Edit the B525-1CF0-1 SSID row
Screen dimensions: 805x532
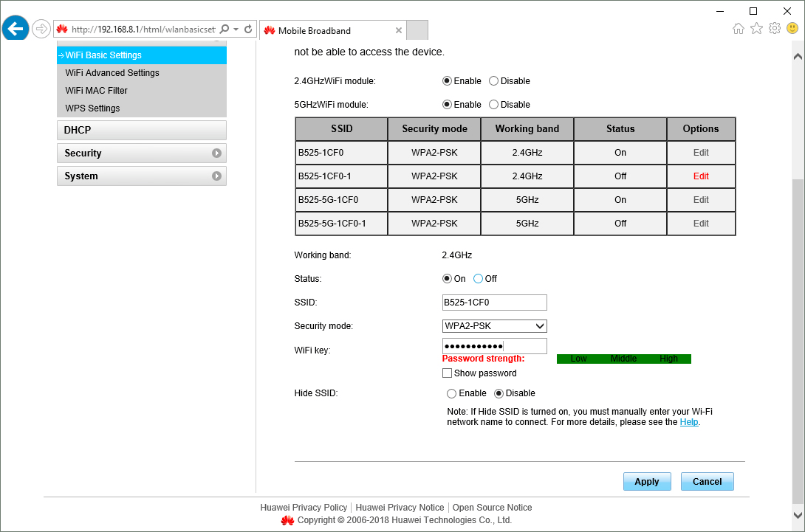[x=701, y=176]
